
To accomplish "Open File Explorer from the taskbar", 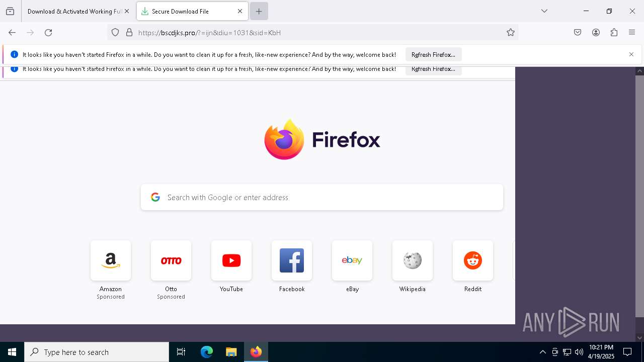I will [231, 352].
